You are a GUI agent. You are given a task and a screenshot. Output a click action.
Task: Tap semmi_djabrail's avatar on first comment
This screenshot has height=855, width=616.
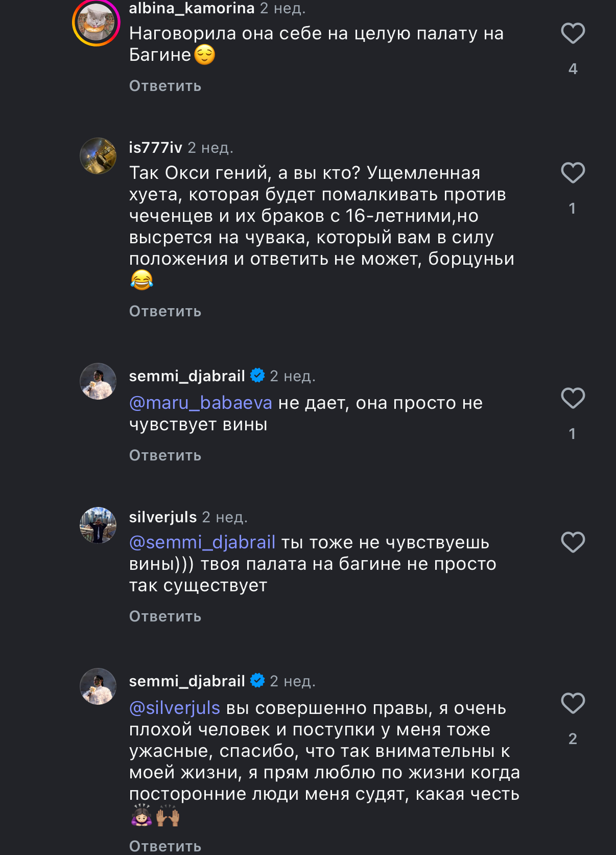98,381
